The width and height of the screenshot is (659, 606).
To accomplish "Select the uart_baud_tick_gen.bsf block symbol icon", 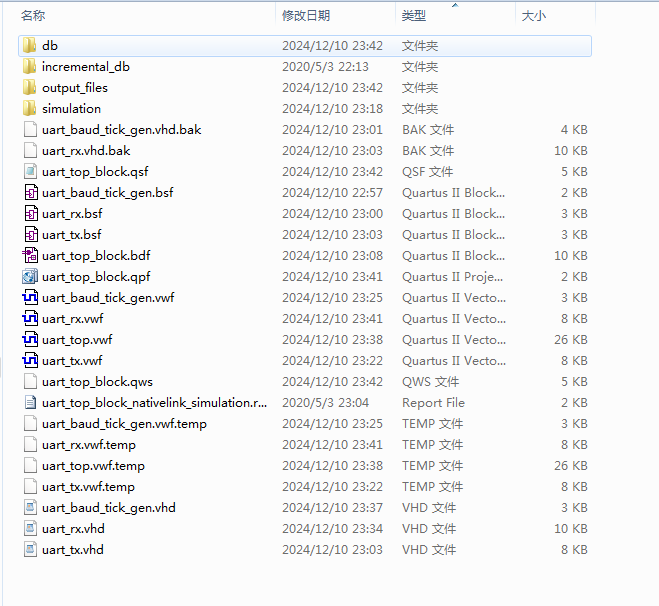I will 30,192.
